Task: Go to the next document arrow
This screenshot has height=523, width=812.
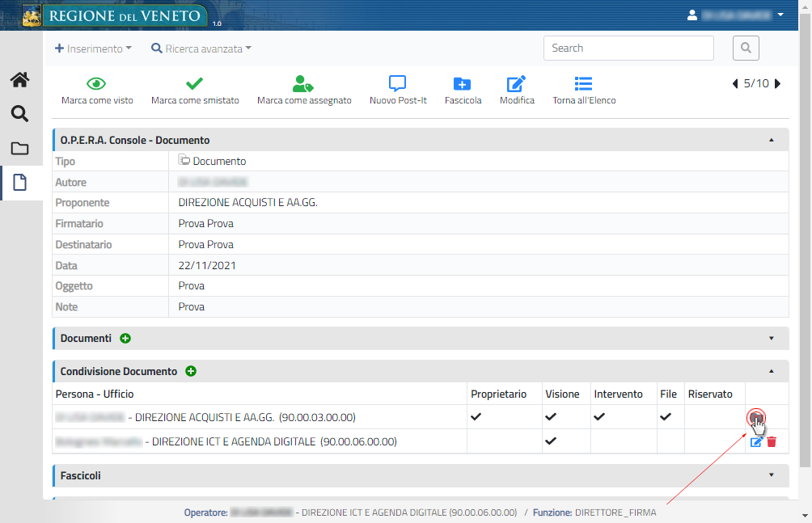Action: (x=778, y=84)
